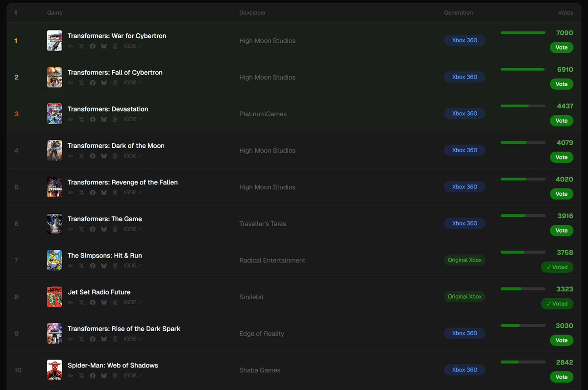Viewport: 588px width, 390px height.
Task: Vote for Transformers: Revenge of the Fallen
Action: click(x=562, y=194)
